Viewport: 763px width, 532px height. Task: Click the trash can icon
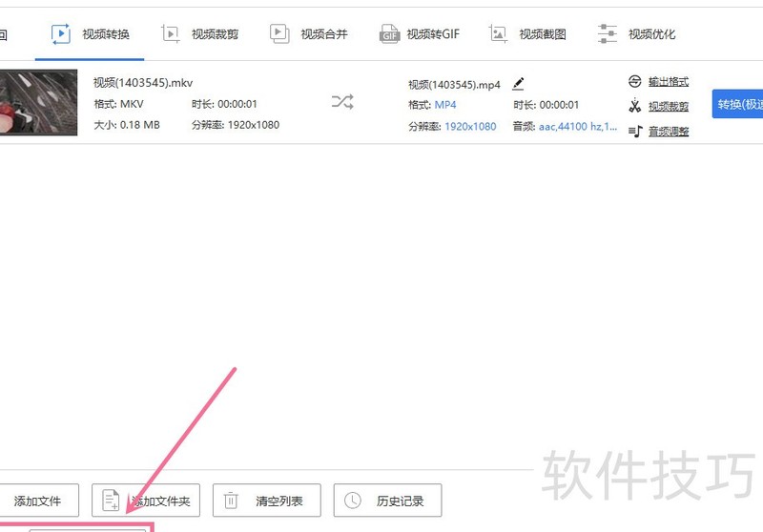pyautogui.click(x=231, y=501)
